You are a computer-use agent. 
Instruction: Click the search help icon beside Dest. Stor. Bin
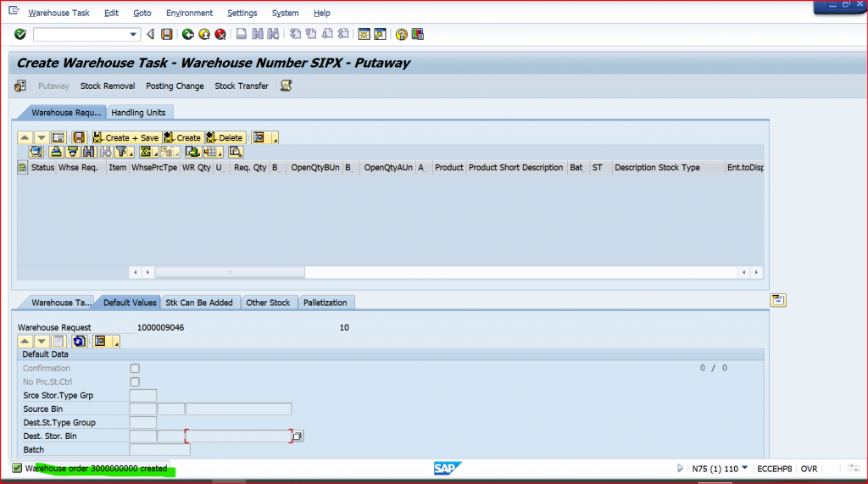(x=298, y=437)
